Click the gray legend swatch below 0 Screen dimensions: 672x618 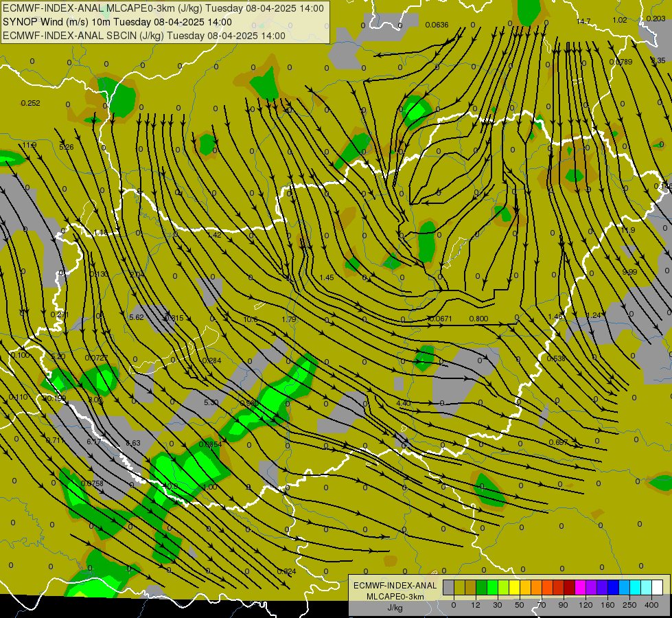(449, 587)
